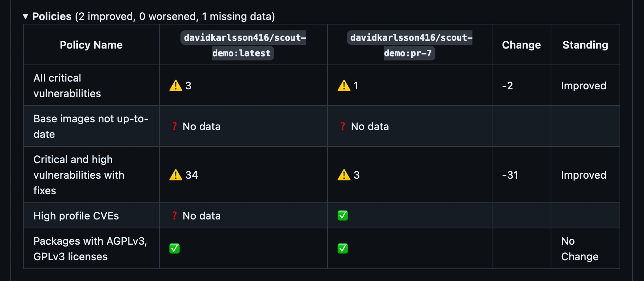Screen dimensions: 644x281
Task: Click the "-31" change value
Action: 509,175
